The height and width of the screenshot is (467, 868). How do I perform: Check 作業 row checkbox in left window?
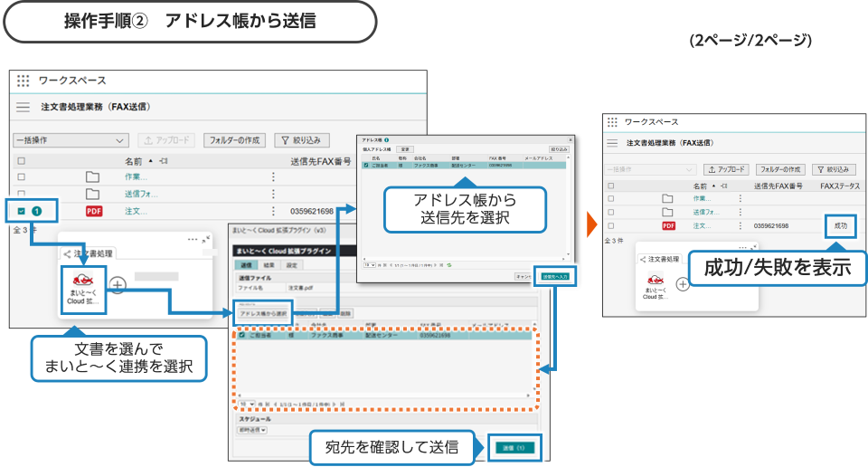[x=22, y=177]
